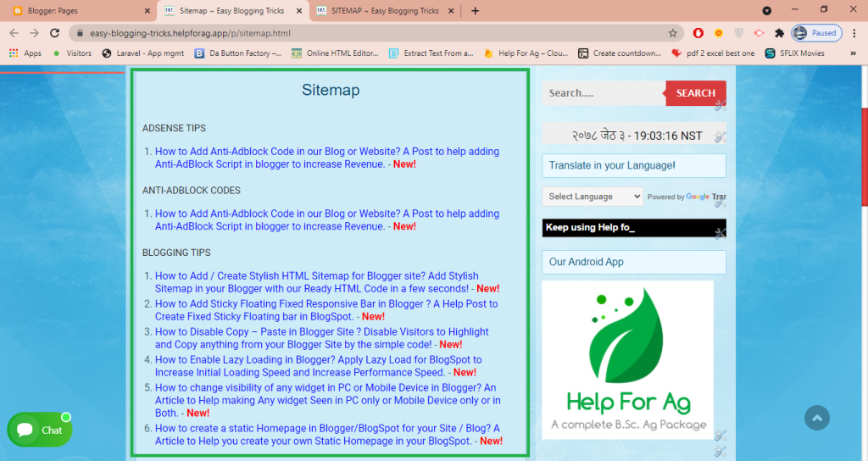Screen dimensions: 868x461
Task: Open Anti-Adblock post under ADSENSE TIPS
Action: 327,158
